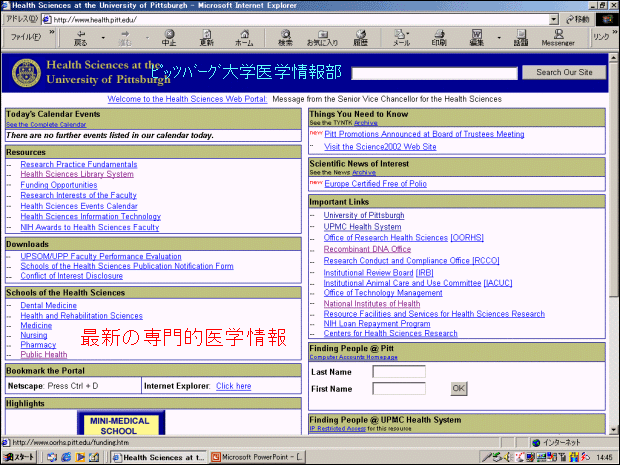Refresh the page with 更新 icon
This screenshot has width=620, height=465.
[206, 37]
